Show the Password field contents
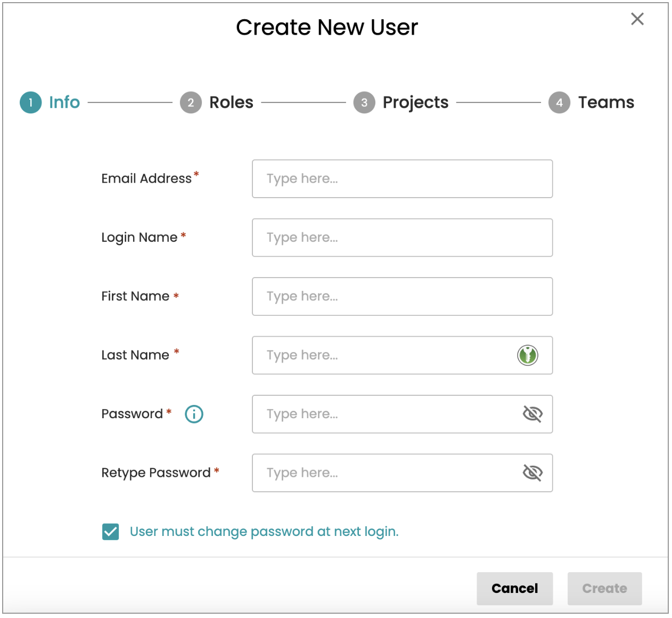 532,414
